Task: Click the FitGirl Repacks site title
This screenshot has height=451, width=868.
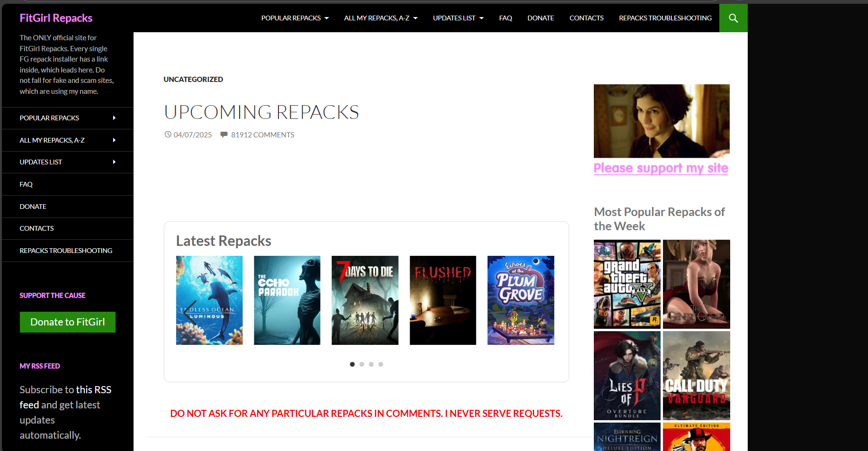Action: click(x=56, y=18)
